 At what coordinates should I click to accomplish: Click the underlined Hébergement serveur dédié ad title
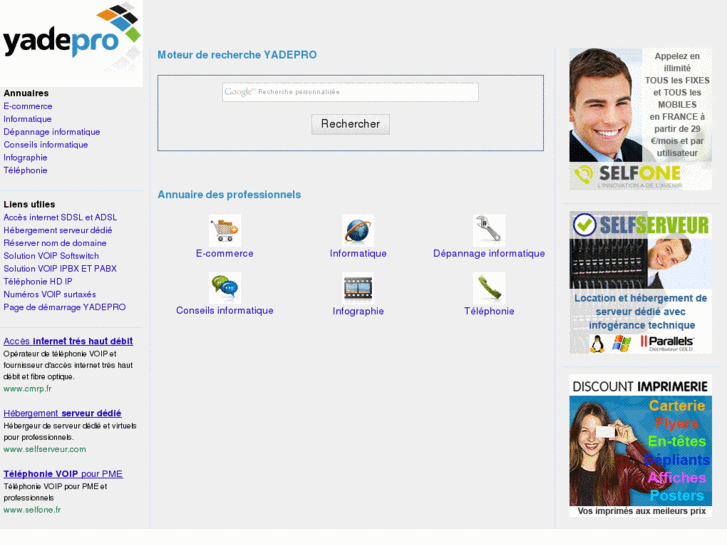pyautogui.click(x=62, y=413)
